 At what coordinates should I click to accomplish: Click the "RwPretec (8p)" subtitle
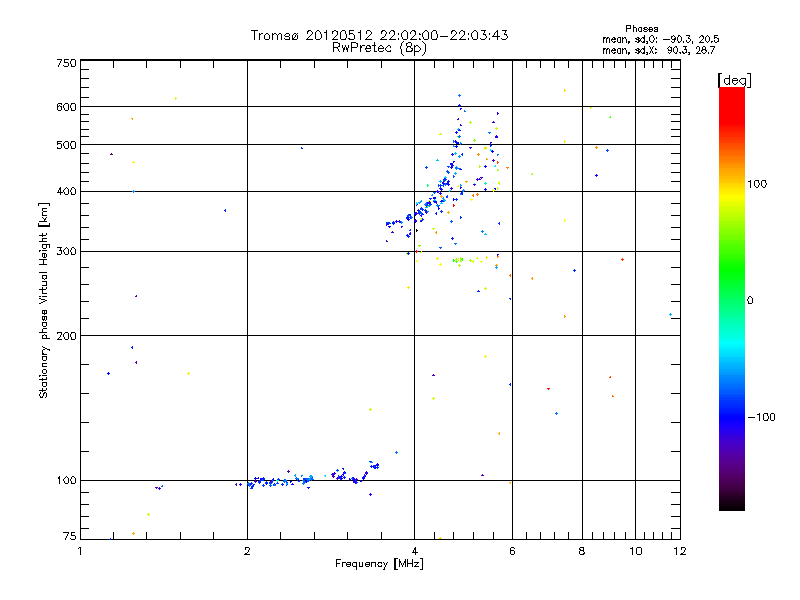click(x=379, y=48)
